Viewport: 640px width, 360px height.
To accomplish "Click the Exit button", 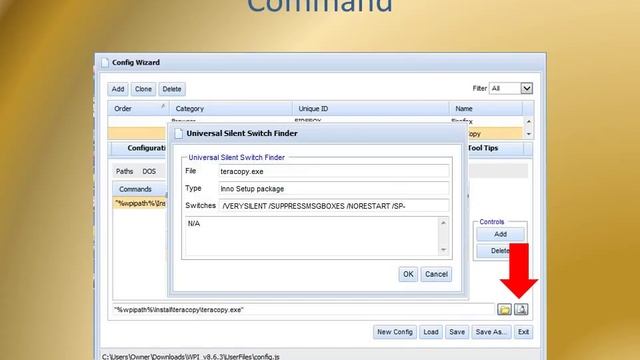I will point(523,332).
